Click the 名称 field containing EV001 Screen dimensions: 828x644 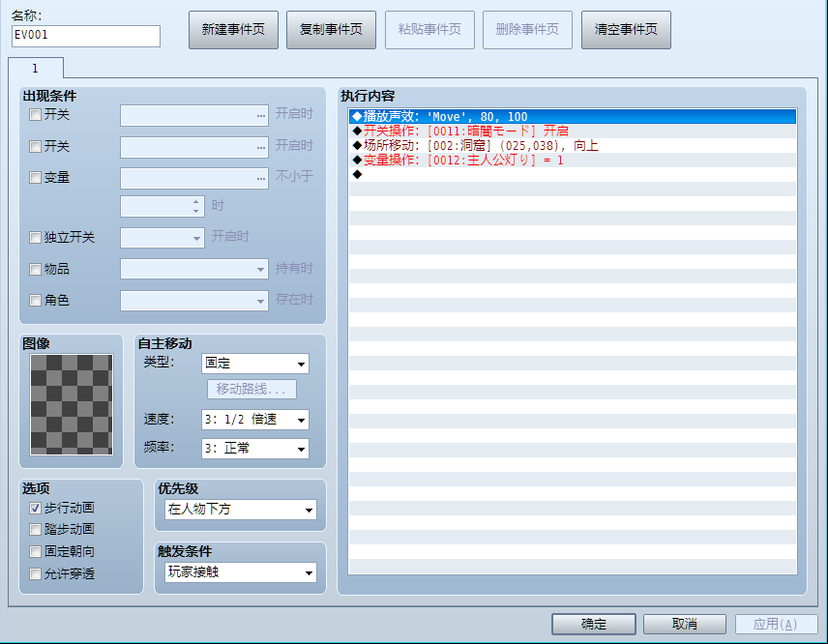86,36
